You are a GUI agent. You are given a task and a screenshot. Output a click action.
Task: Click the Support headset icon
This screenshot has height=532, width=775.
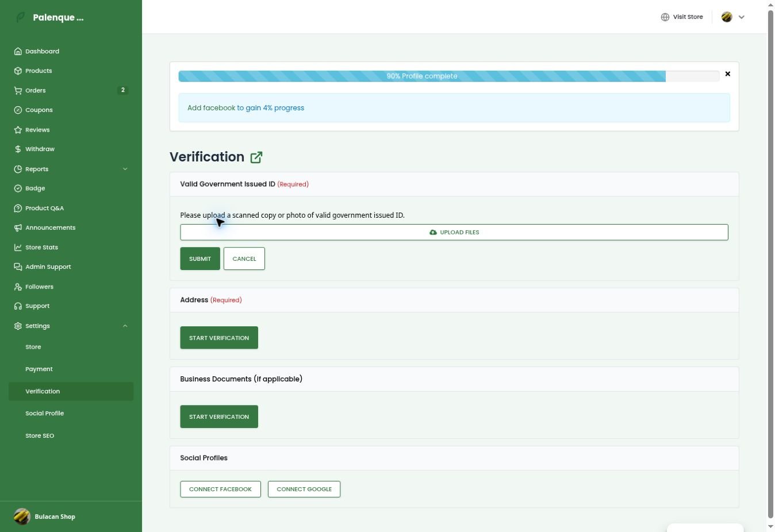click(18, 306)
